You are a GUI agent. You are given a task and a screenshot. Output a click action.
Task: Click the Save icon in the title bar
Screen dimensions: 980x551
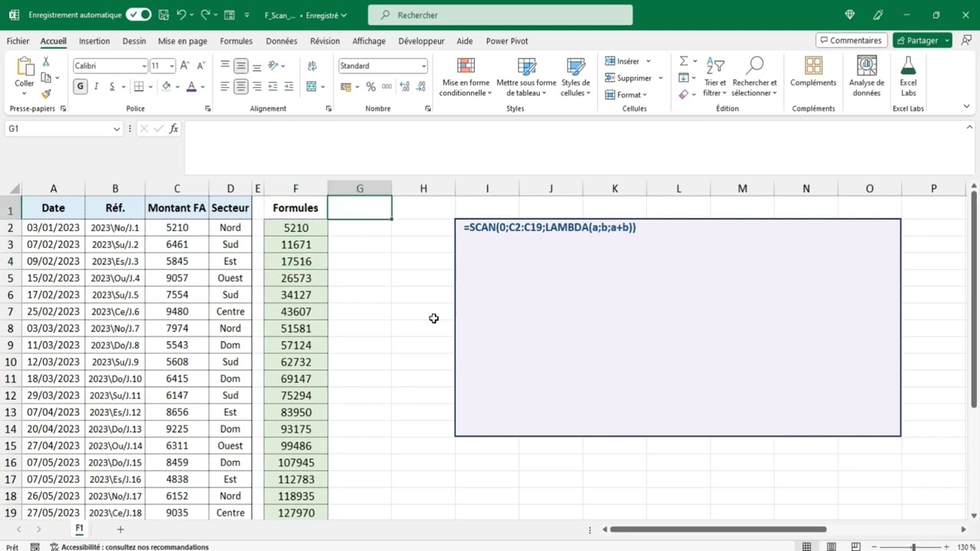[164, 15]
